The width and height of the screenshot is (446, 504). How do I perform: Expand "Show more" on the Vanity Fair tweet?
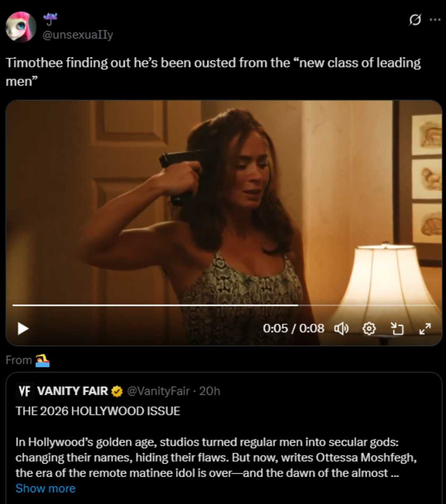coord(45,488)
